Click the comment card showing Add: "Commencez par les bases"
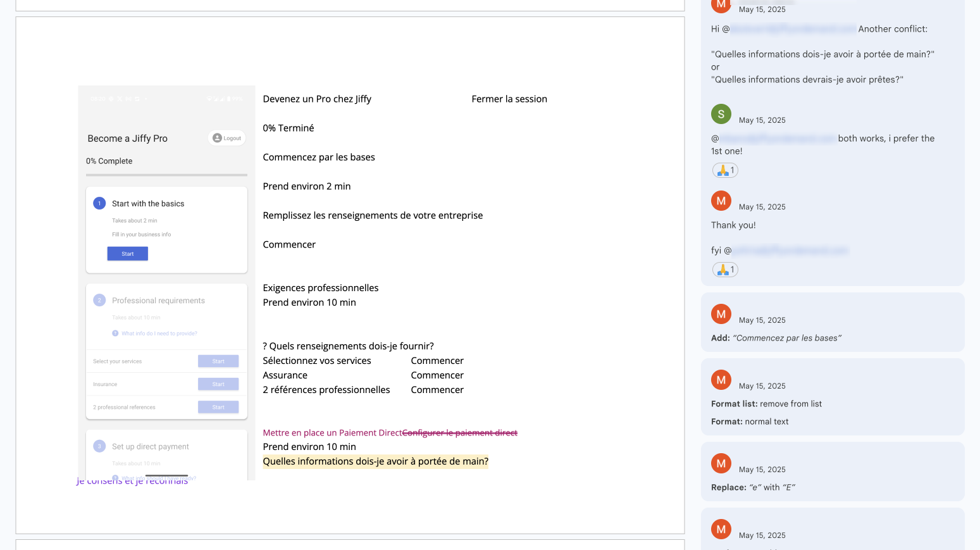This screenshot has height=550, width=980. tap(832, 322)
